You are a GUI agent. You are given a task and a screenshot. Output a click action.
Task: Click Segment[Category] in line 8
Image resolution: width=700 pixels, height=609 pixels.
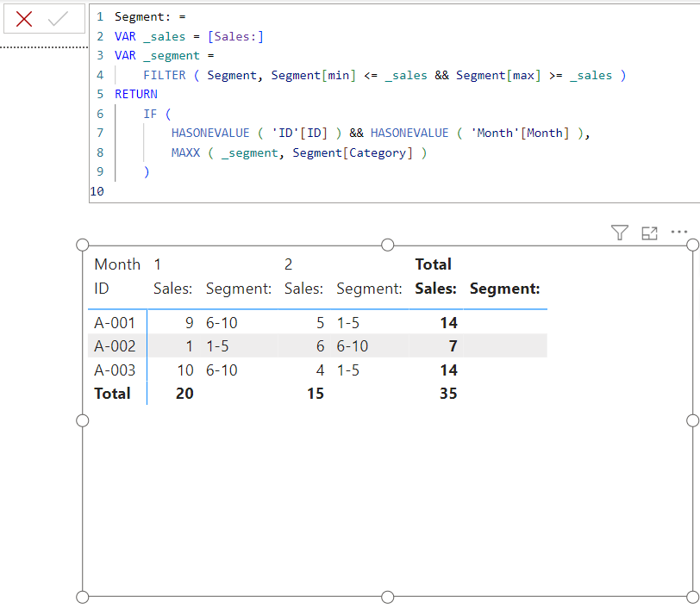pos(353,153)
